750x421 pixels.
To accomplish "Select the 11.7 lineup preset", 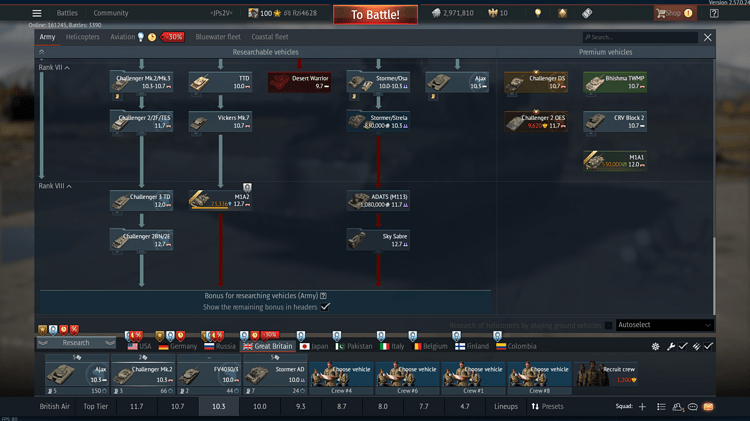I will [136, 406].
